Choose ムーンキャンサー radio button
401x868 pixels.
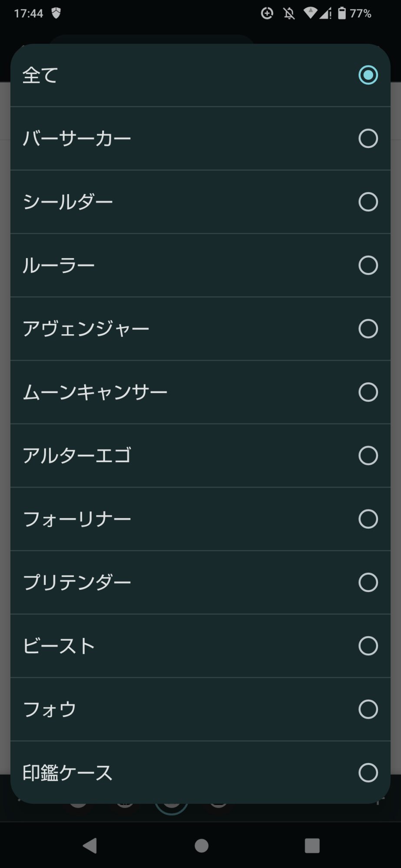tap(368, 392)
